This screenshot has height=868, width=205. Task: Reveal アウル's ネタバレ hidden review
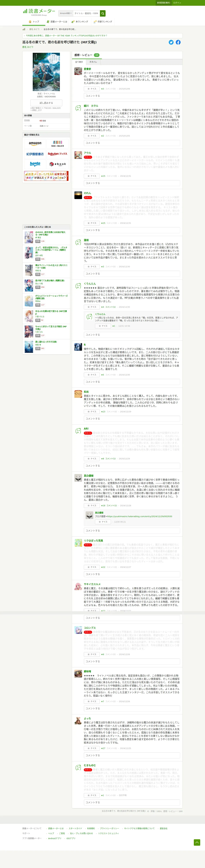tap(88, 157)
